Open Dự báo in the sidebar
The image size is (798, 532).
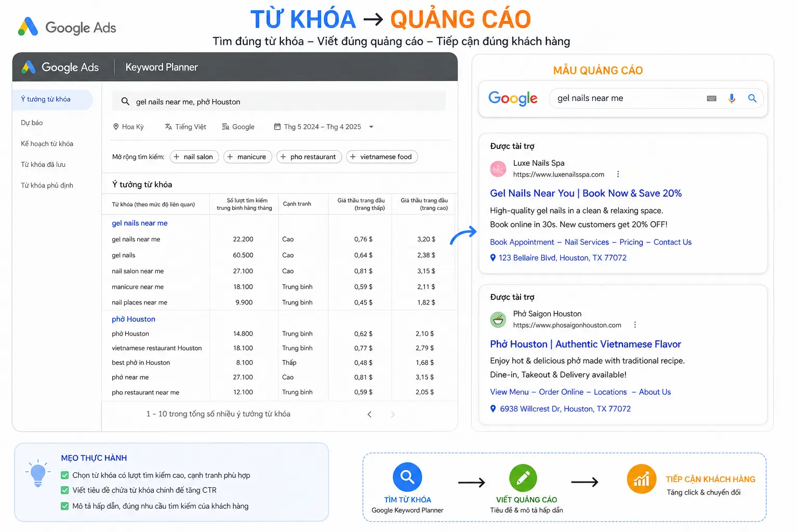[x=32, y=123]
